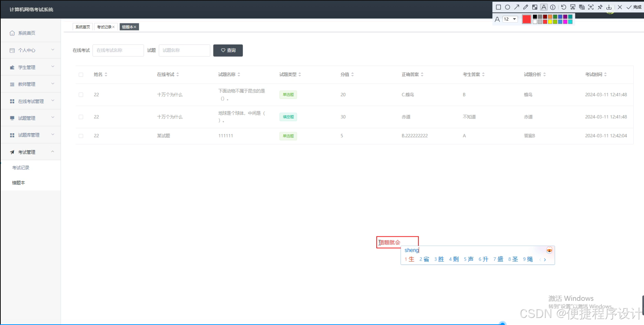Pick the purple color swatch
The image size is (644, 325).
[565, 17]
